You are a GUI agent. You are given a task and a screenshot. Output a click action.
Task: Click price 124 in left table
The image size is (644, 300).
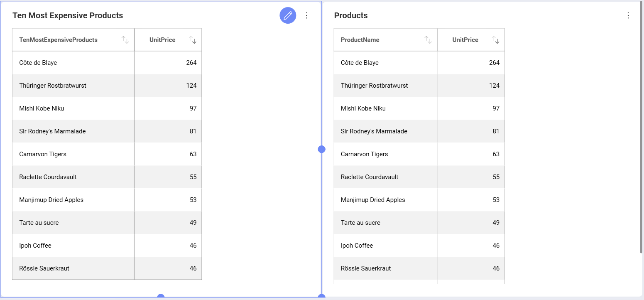tap(191, 86)
